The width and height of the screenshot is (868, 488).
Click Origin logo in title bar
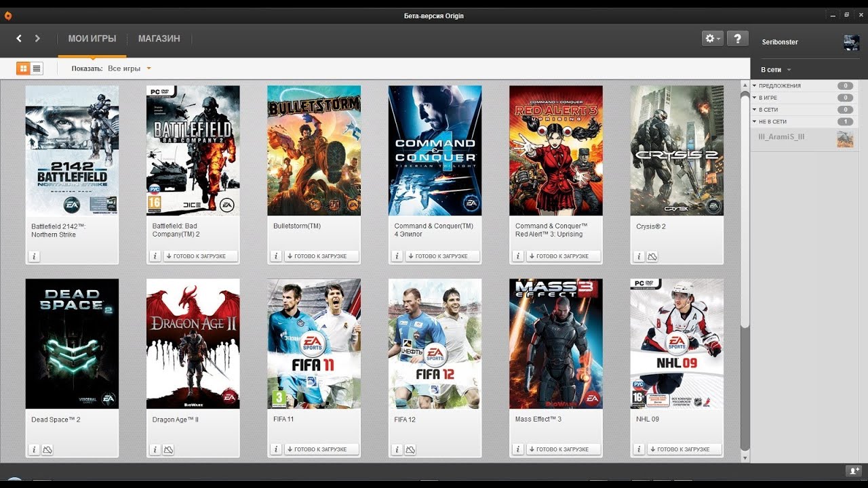[7, 15]
